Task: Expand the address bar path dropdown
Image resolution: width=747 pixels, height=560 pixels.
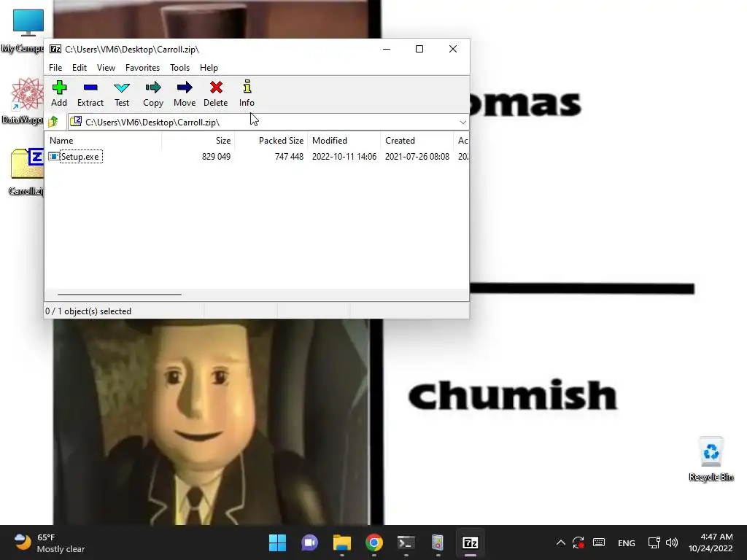Action: pyautogui.click(x=462, y=122)
